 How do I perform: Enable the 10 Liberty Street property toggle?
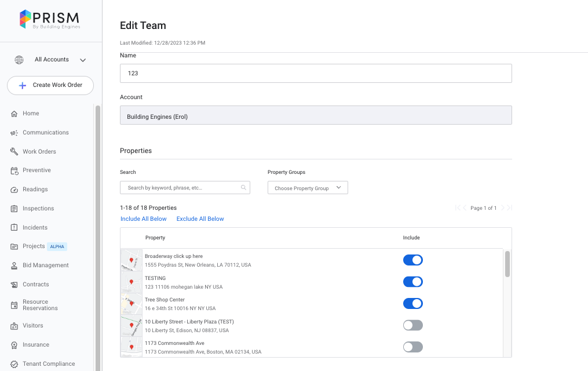412,325
